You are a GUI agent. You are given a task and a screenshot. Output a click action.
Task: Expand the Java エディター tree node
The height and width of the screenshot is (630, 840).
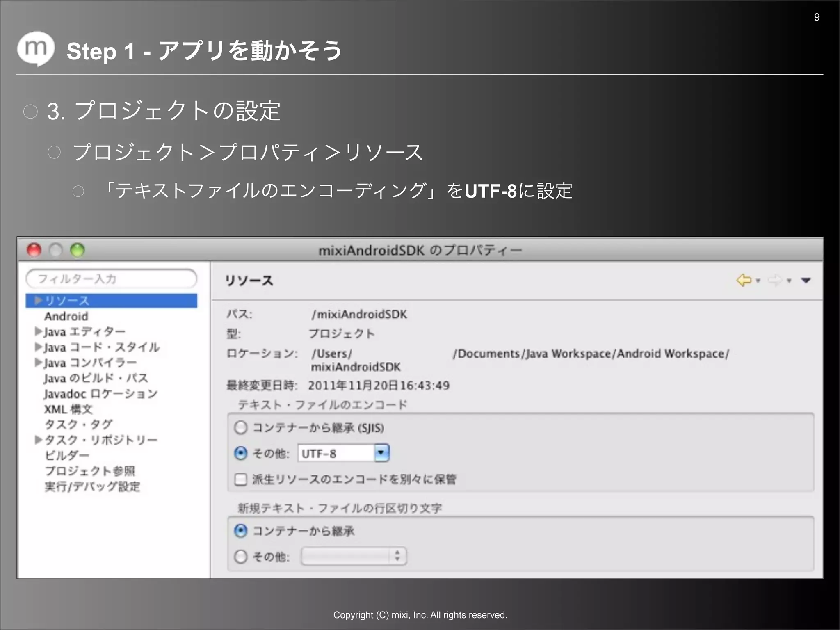pyautogui.click(x=38, y=331)
